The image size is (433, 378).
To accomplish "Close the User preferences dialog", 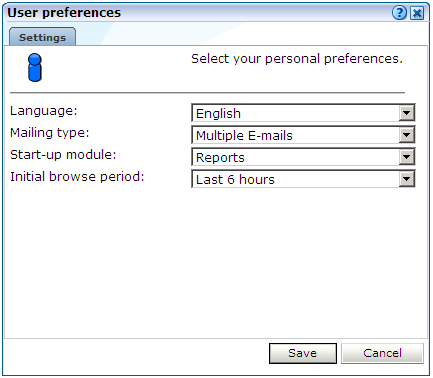I will point(417,13).
